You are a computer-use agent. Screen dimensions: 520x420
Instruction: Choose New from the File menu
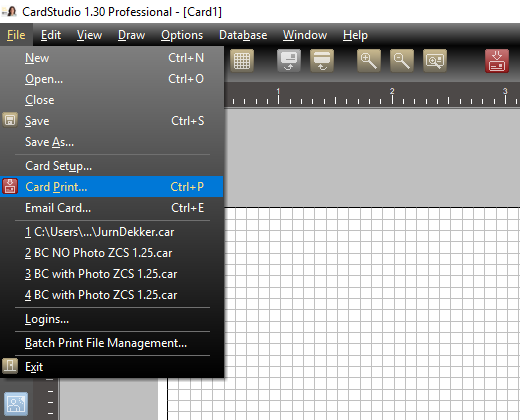pyautogui.click(x=112, y=58)
